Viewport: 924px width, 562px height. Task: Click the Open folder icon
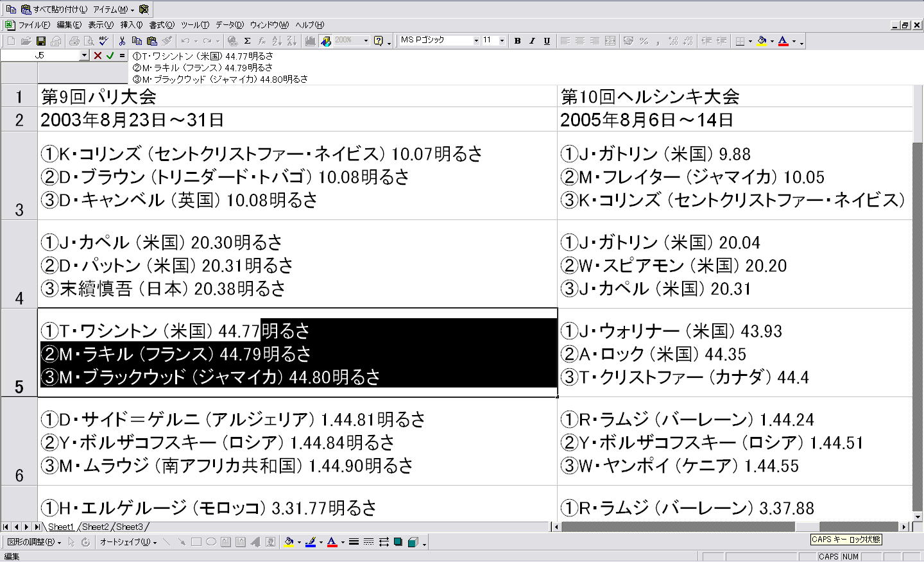(x=26, y=41)
